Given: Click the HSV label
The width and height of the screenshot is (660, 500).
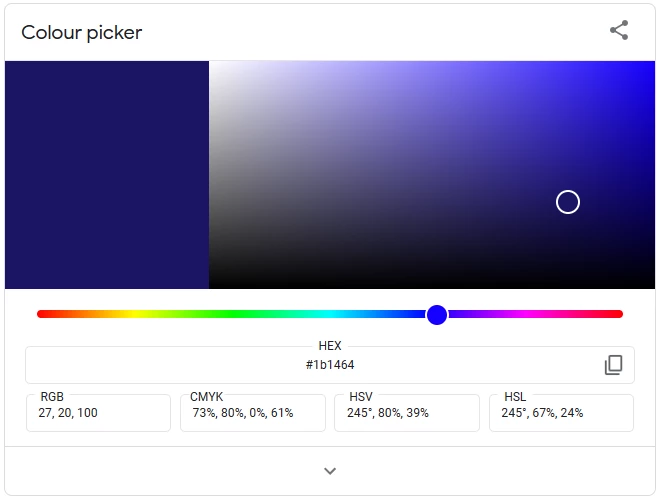Looking at the screenshot, I should click(361, 397).
